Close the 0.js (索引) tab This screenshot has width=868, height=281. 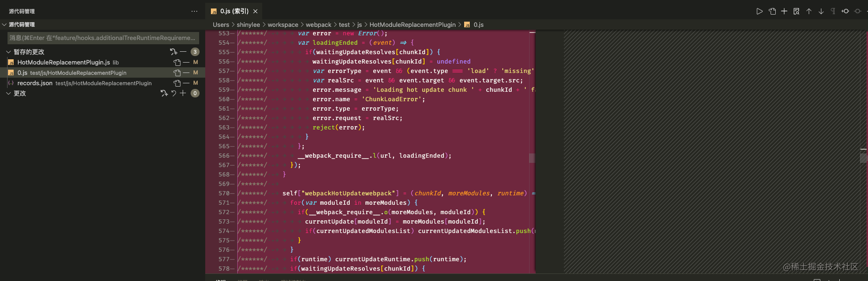point(256,11)
